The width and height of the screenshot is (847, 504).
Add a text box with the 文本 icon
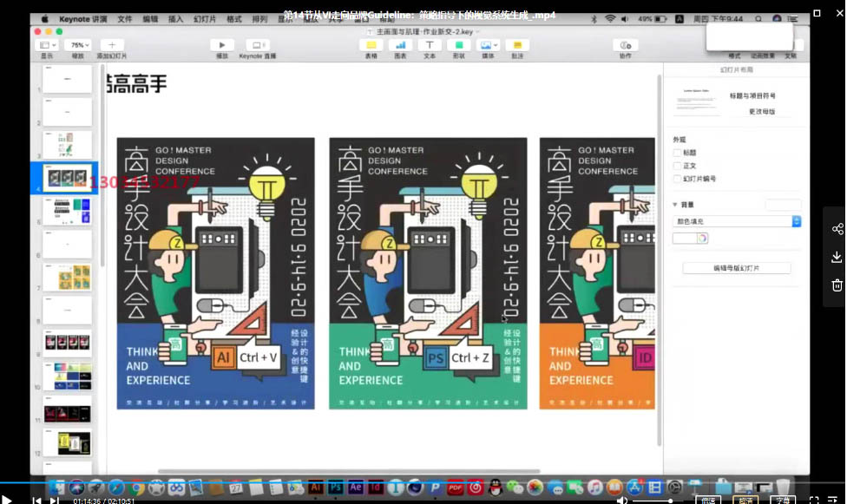point(430,45)
